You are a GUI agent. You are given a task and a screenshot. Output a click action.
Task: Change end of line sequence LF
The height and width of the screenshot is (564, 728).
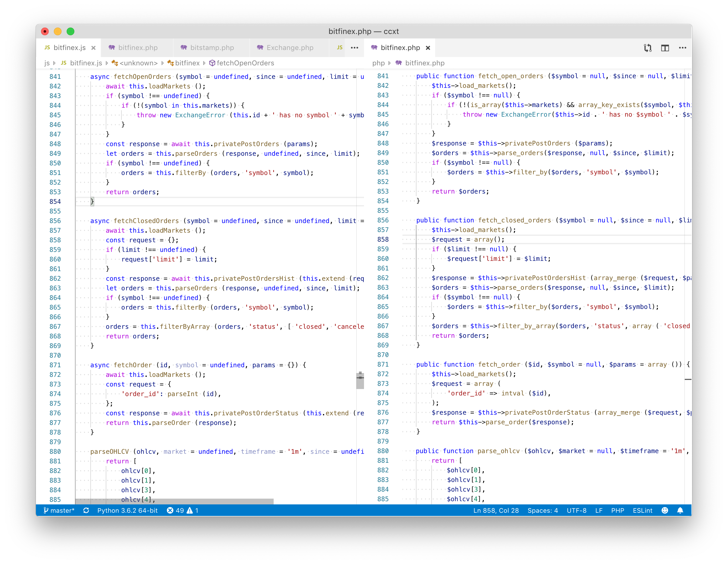[599, 510]
